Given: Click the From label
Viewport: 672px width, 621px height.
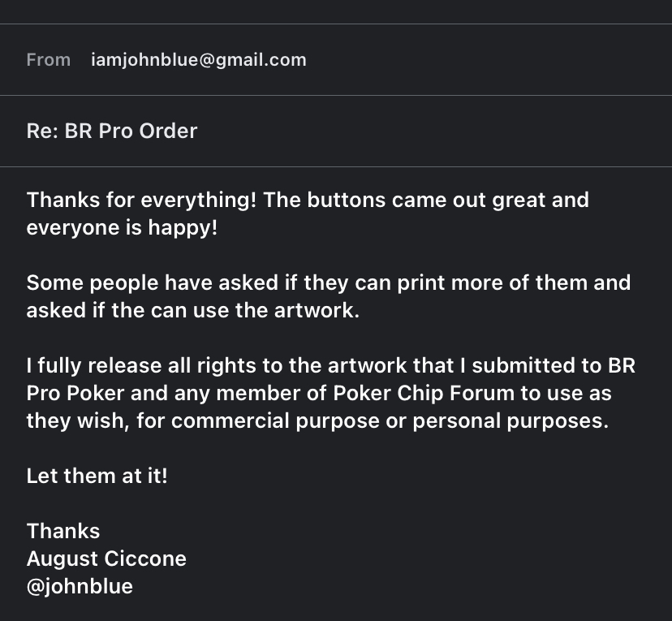Looking at the screenshot, I should click(49, 60).
